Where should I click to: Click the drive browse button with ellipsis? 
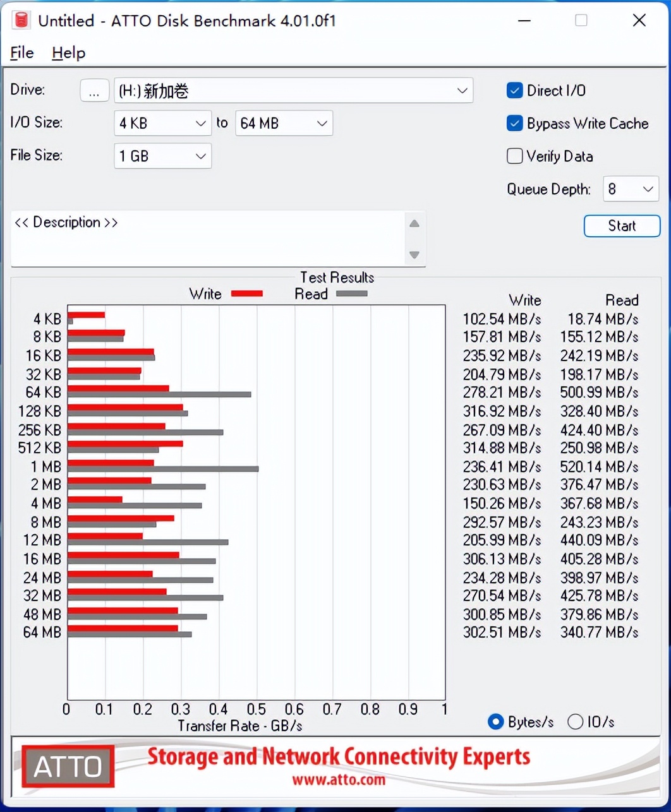(94, 90)
